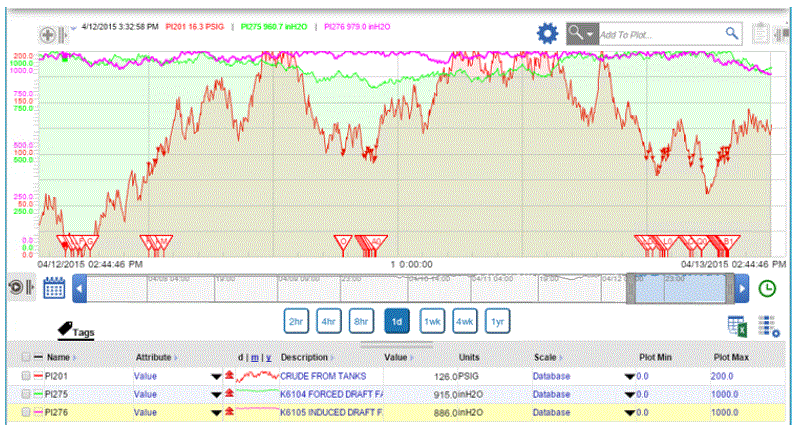Step timeline forward with right arrow

pos(742,288)
